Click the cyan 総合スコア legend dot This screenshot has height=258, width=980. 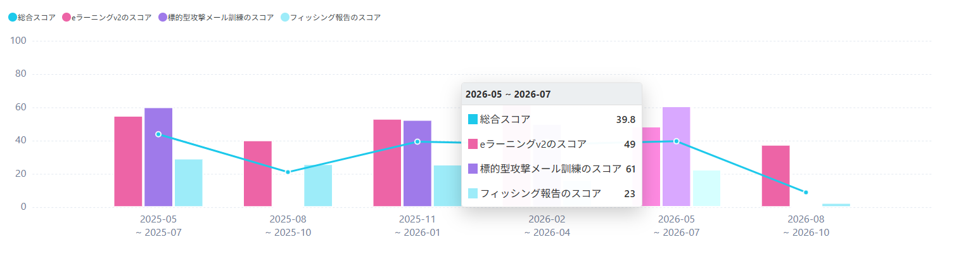tap(13, 18)
